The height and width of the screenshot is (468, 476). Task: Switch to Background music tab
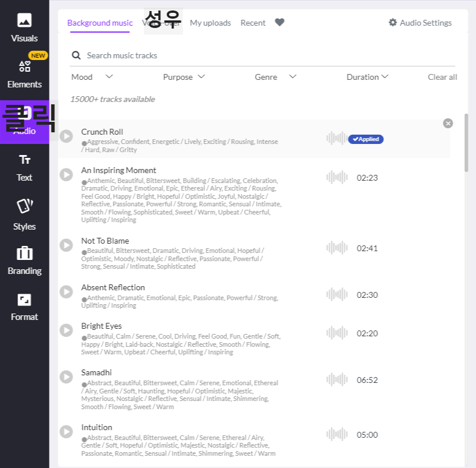coord(100,23)
